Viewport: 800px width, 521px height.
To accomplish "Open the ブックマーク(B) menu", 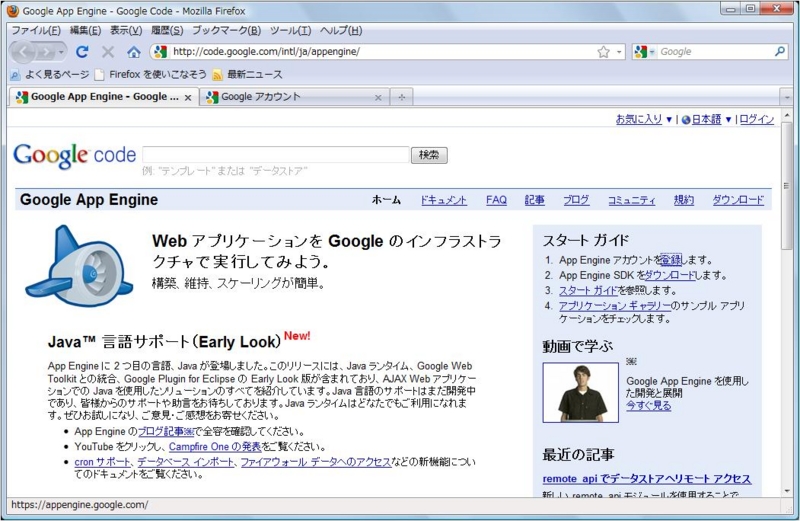I will coord(227,31).
